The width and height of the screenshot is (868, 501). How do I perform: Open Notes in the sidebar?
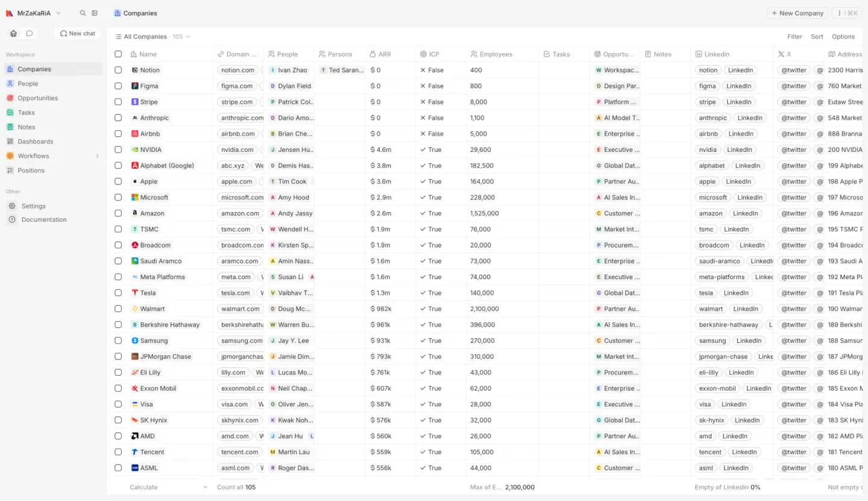tap(27, 127)
